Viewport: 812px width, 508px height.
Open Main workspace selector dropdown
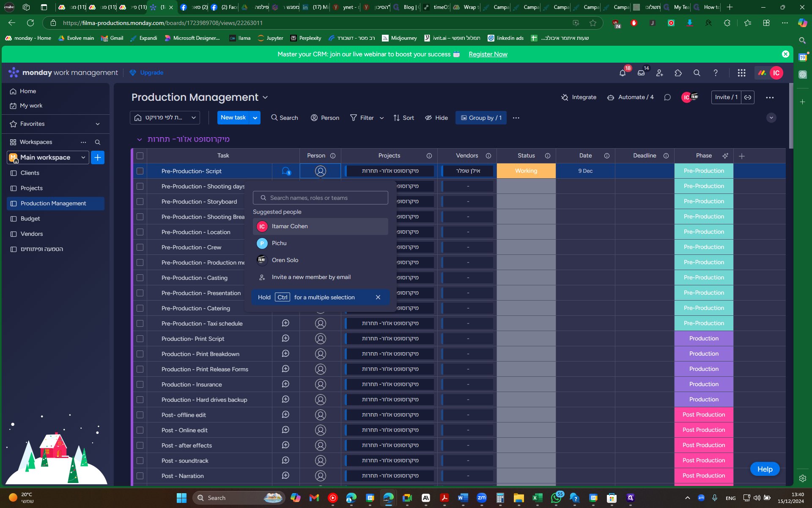click(x=48, y=157)
